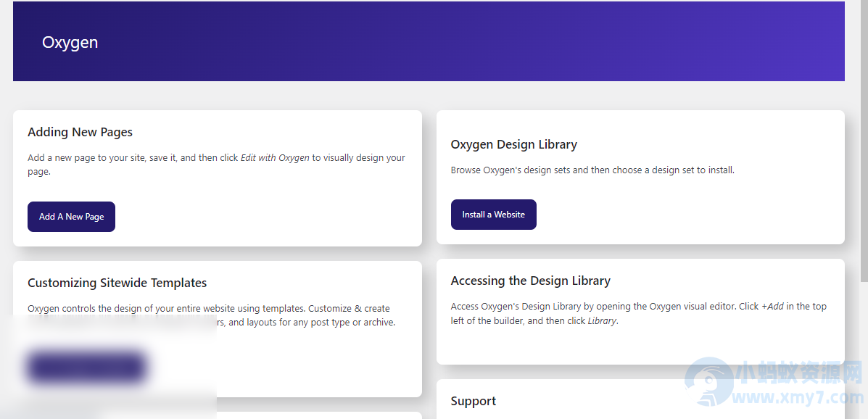Click the Add A New Page button
Screen dimensions: 868x419
tap(71, 216)
